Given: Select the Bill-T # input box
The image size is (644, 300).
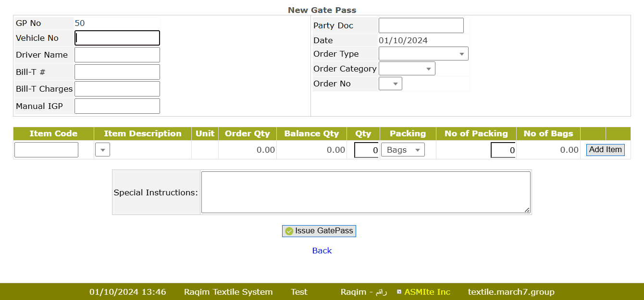Looking at the screenshot, I should [x=117, y=72].
